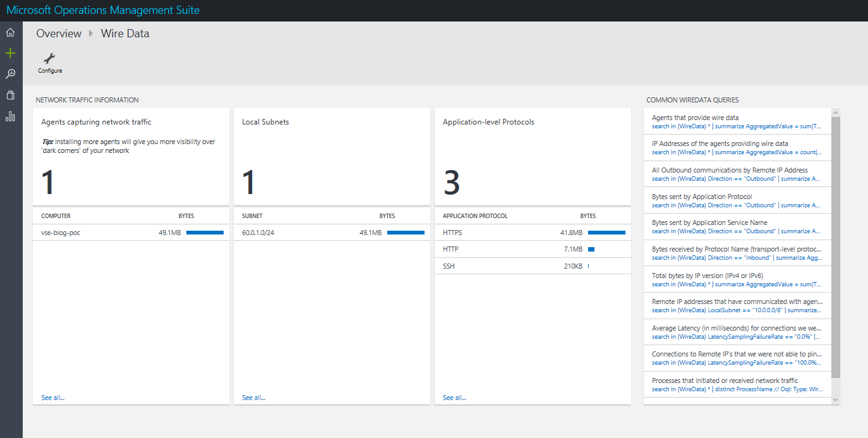Select the 60.0.1.0/24 subnet row
Screen dimensions: 868x438
click(x=332, y=233)
